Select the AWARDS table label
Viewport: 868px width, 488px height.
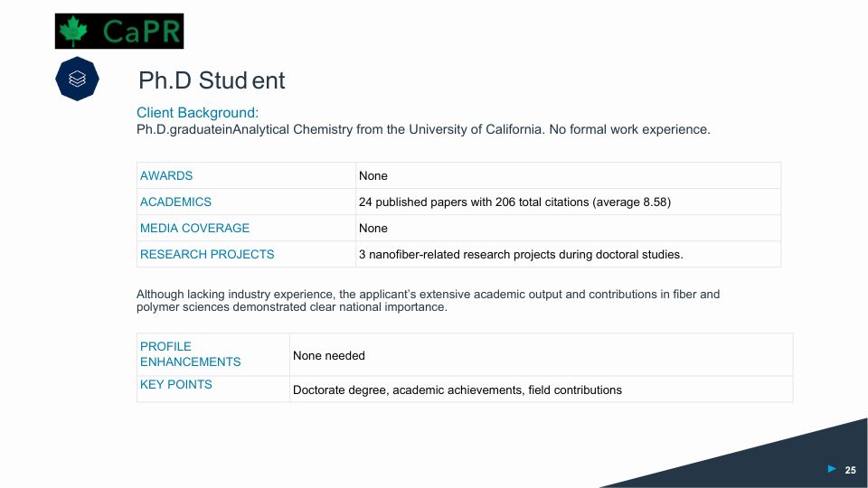(166, 175)
